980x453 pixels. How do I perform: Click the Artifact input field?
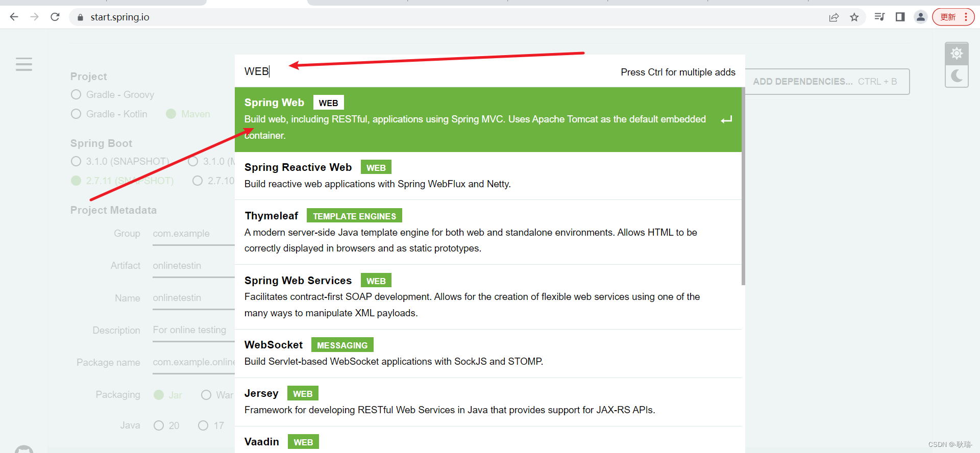click(x=193, y=266)
